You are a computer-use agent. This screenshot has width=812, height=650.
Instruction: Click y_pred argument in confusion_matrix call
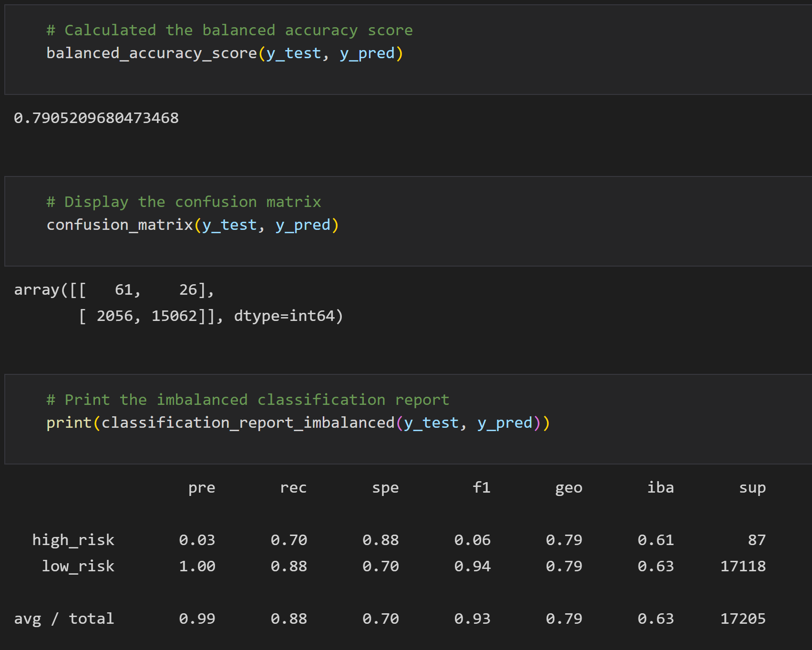tap(303, 225)
